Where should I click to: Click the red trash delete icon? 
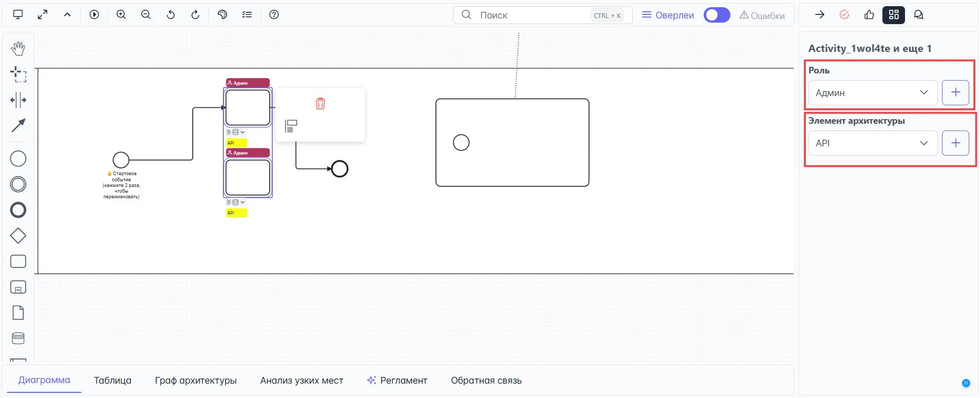pos(320,104)
